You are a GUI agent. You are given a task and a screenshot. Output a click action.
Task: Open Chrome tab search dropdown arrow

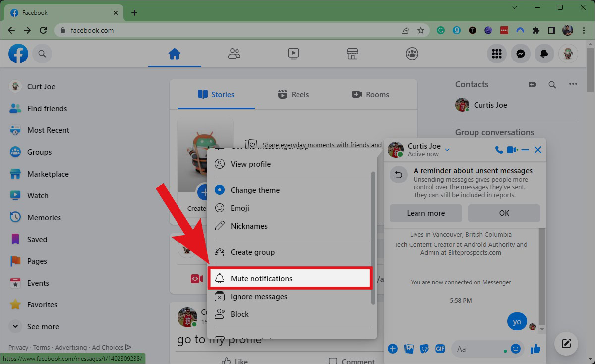click(515, 7)
